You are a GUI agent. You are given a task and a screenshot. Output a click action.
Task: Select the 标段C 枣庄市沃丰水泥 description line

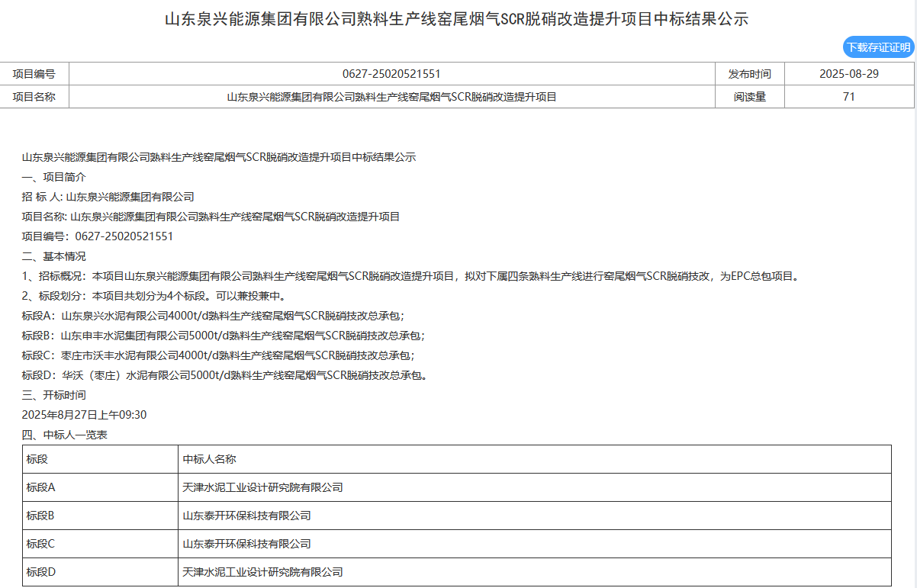(219, 355)
